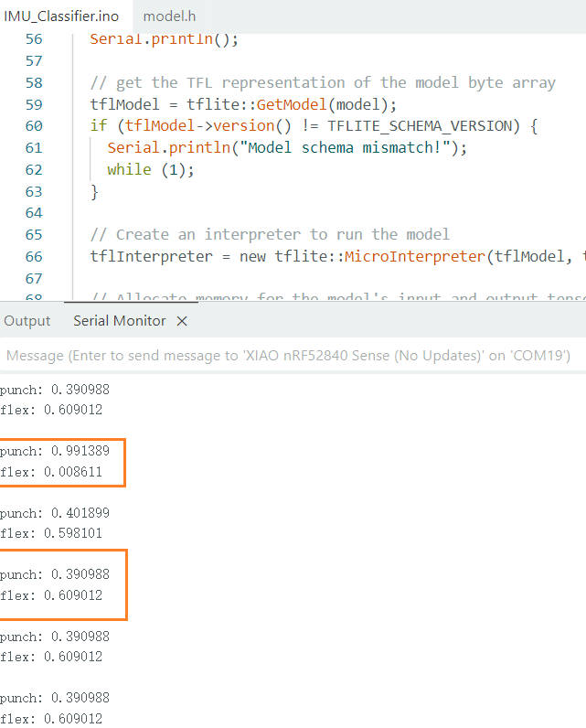This screenshot has height=728, width=586.
Task: Click the punch: 0.401899 output line
Action: click(x=55, y=513)
